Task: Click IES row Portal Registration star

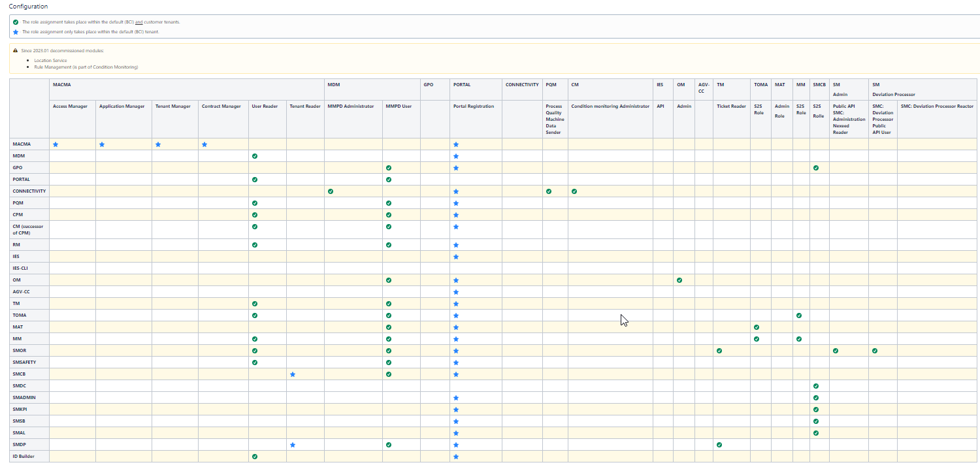Action: tap(456, 257)
